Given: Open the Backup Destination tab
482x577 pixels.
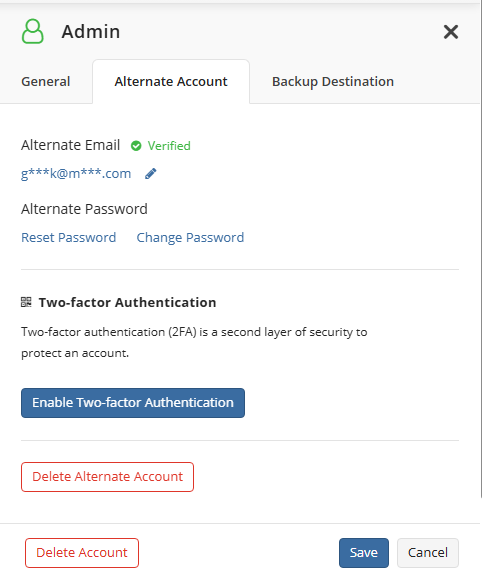Looking at the screenshot, I should (333, 81).
